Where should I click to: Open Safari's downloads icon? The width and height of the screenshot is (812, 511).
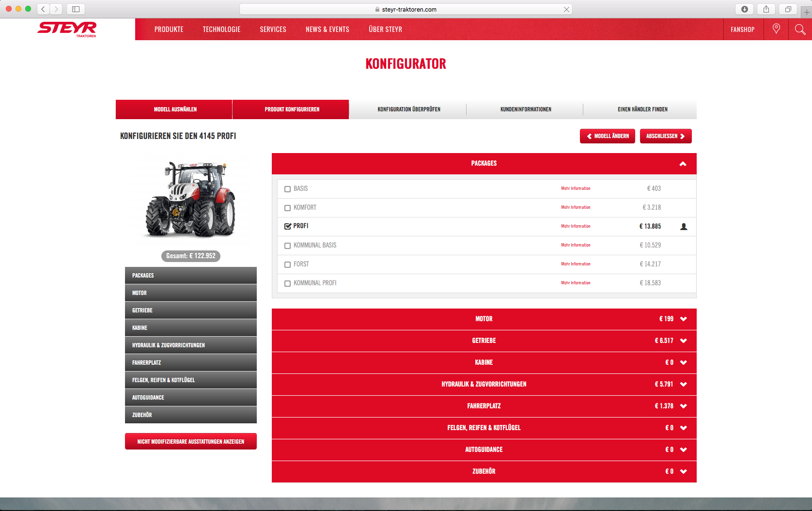tap(745, 9)
